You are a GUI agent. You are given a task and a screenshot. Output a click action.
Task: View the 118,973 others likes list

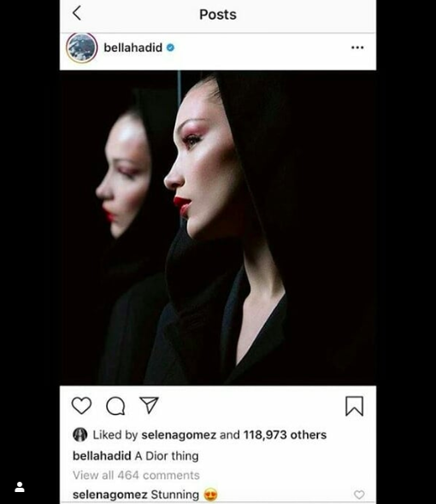click(x=285, y=435)
